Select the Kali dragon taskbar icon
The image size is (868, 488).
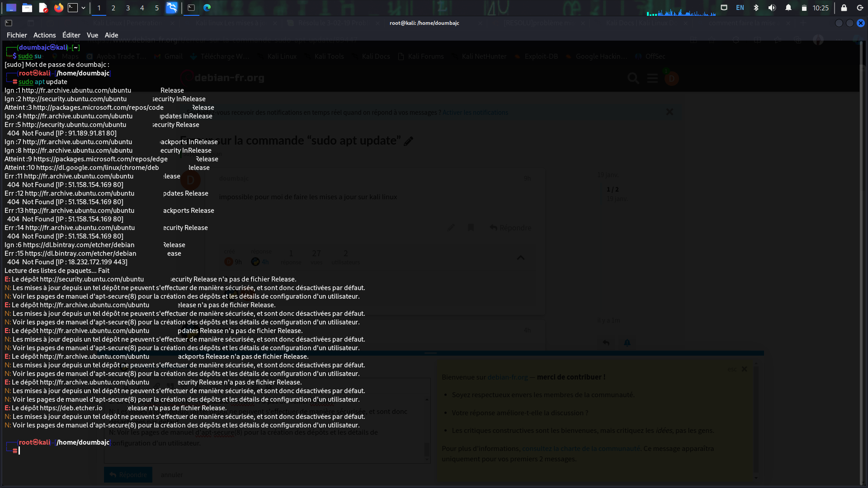point(172,8)
